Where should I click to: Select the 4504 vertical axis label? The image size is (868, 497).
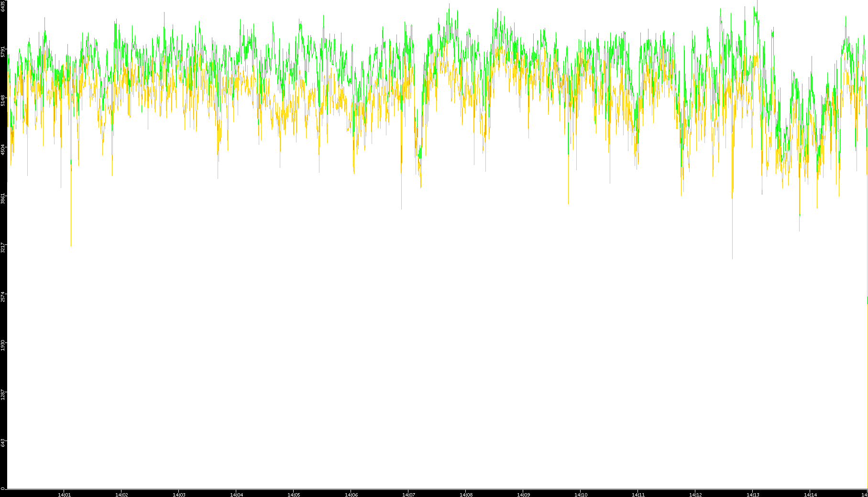pyautogui.click(x=3, y=150)
